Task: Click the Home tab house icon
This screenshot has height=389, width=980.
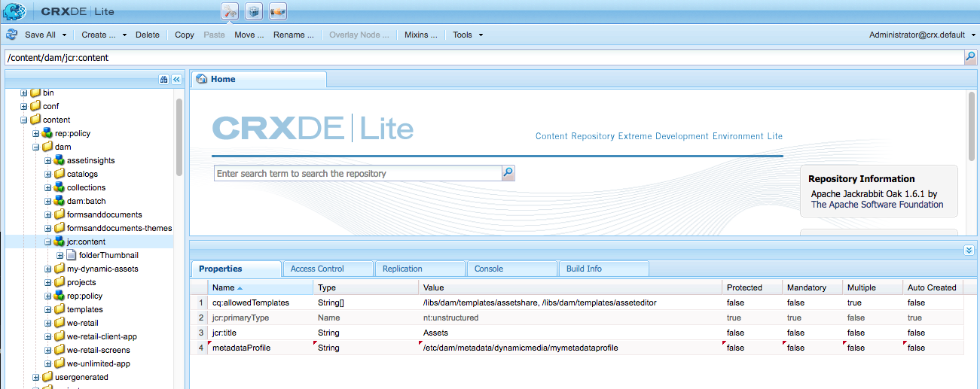Action: pos(202,79)
